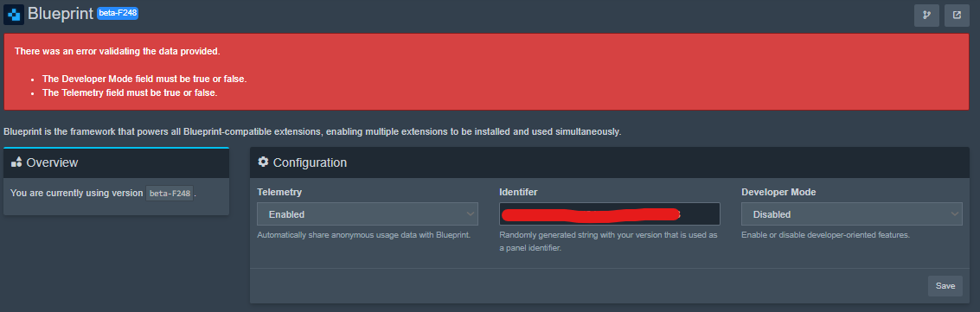Open the Telemetry dropdown showing Enabled
Screen dimensions: 980x312
point(368,214)
